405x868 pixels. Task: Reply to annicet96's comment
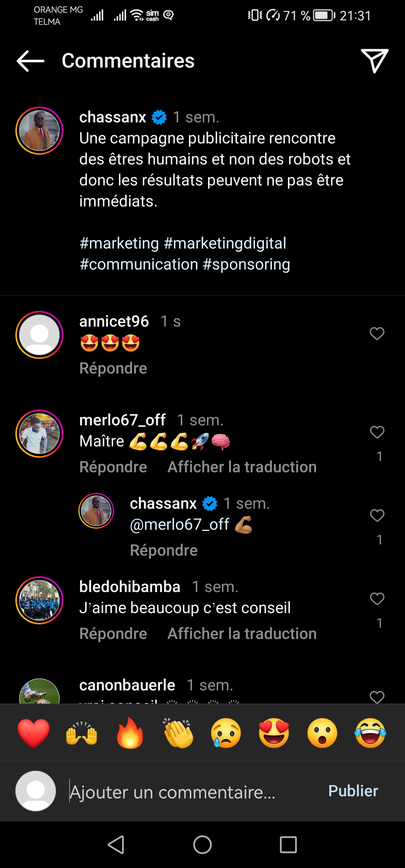coord(113,368)
